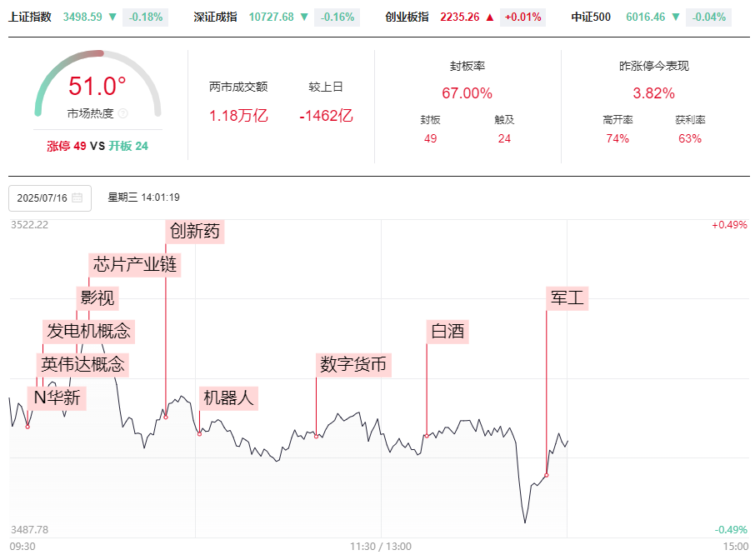Click the Shanghai index down arrow

point(112,17)
